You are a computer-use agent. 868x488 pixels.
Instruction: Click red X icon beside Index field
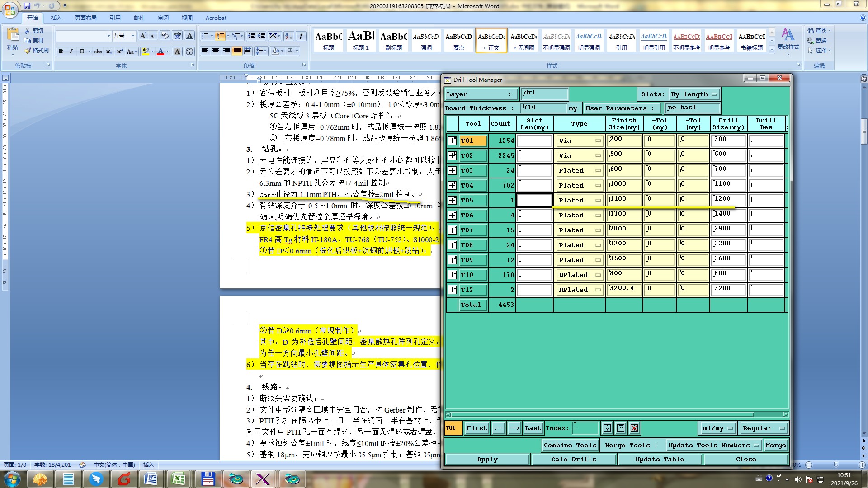pyautogui.click(x=634, y=428)
